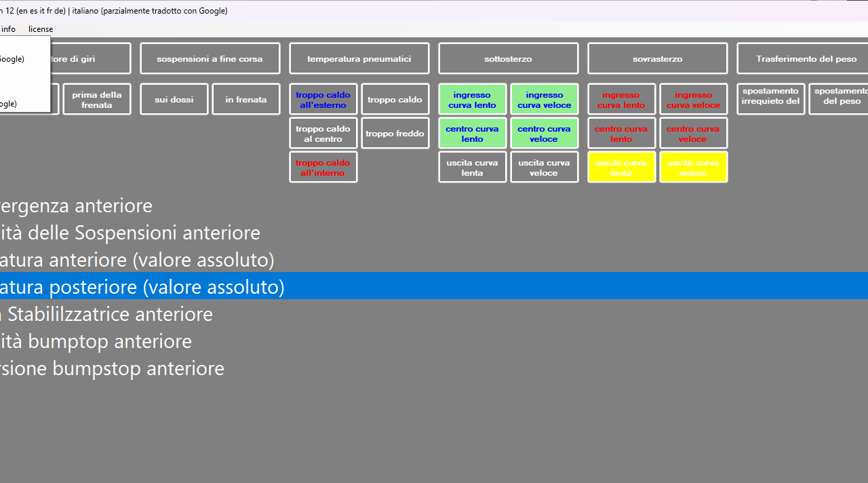Click the button labelled only 'troppo caldo'

[x=395, y=100]
